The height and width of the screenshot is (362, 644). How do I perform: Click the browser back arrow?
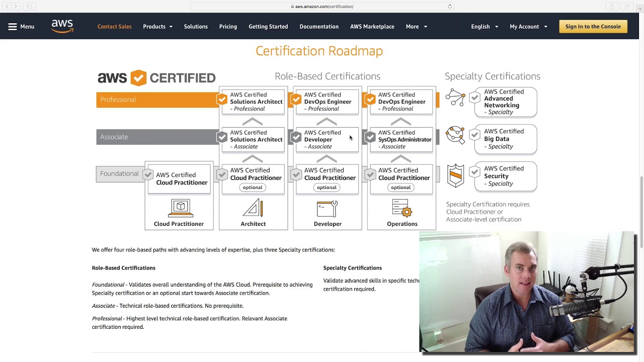click(7, 7)
